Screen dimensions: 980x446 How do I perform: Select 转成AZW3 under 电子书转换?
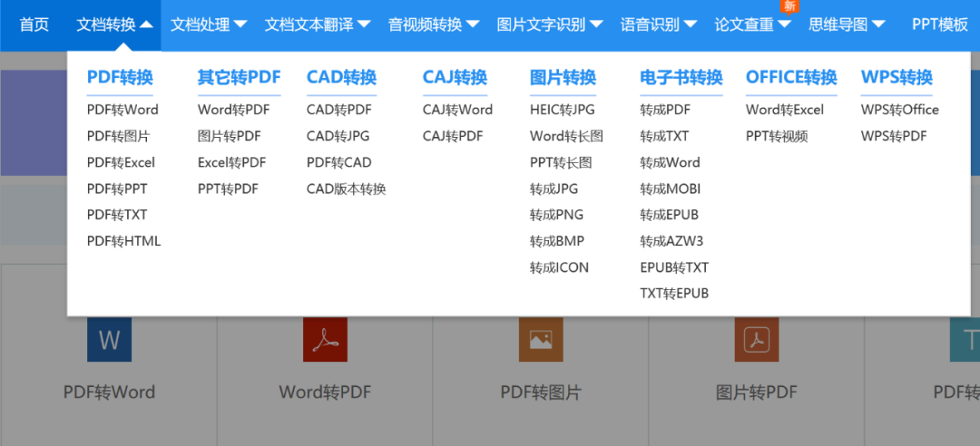(x=671, y=241)
